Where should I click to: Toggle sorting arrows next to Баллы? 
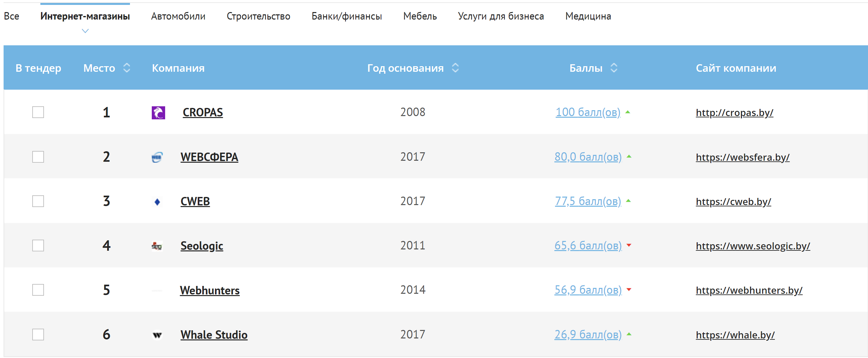coord(614,68)
